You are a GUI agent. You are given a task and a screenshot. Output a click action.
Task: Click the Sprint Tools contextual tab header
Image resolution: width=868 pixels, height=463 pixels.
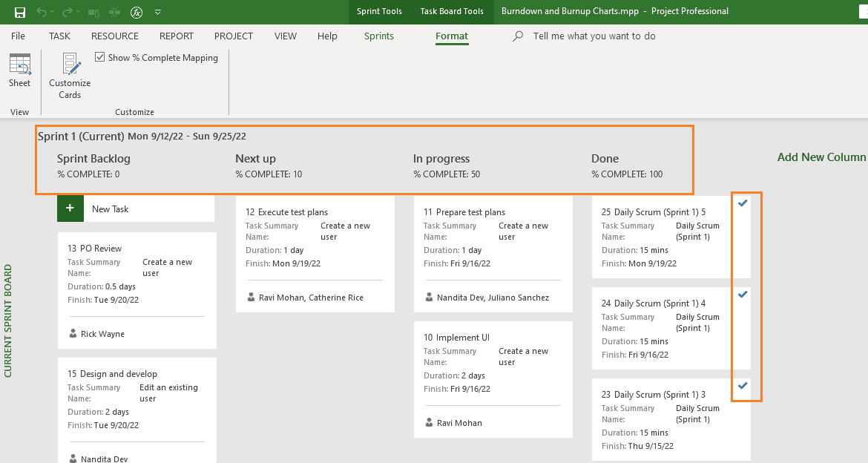379,11
